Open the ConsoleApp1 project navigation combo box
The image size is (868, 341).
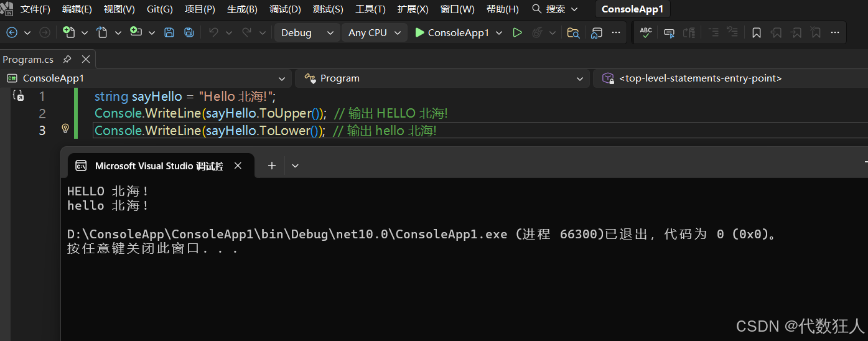[x=146, y=78]
